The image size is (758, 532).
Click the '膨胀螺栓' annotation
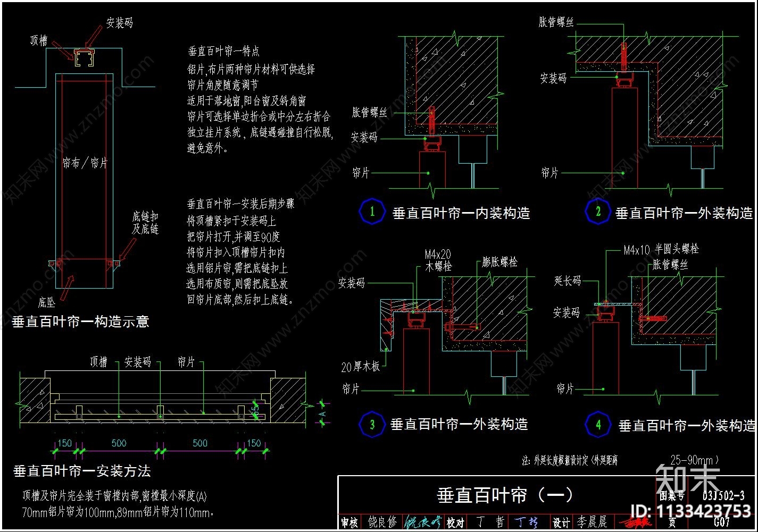[499, 262]
